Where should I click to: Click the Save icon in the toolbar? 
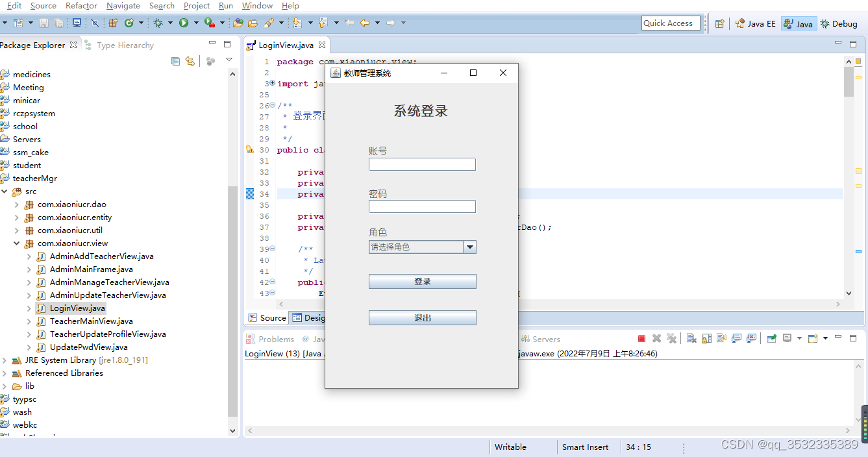[43, 23]
